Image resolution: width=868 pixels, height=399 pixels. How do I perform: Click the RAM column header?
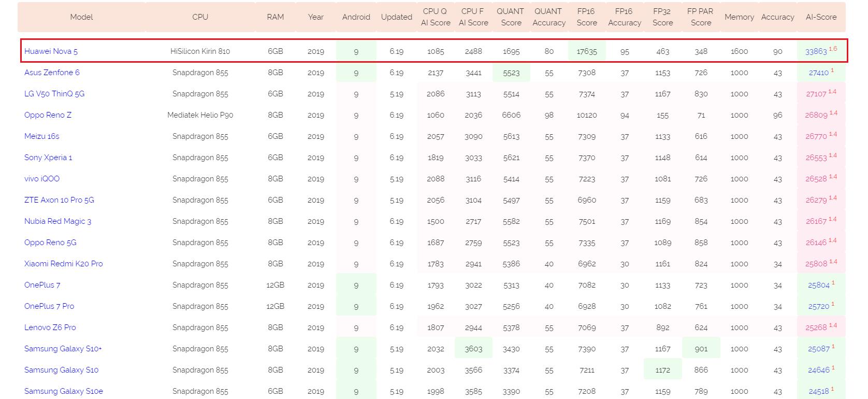click(x=276, y=17)
